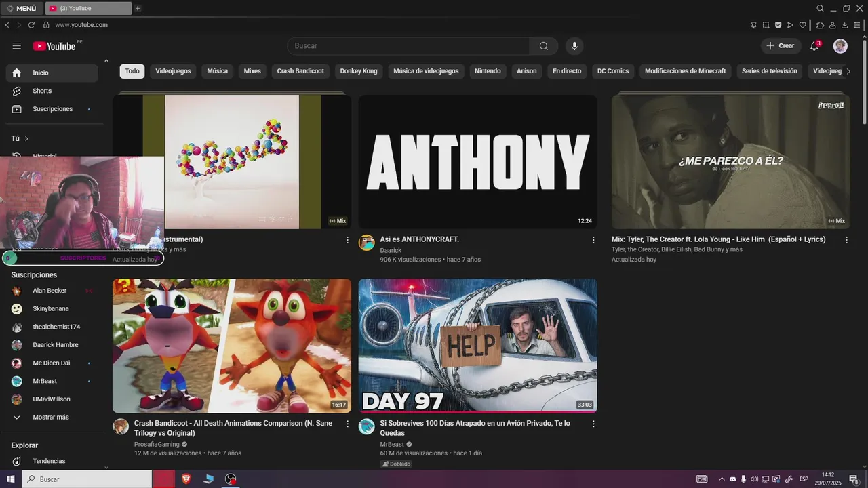Go back with the browser back arrow
Viewport: 868px width, 488px height.
pos(7,25)
